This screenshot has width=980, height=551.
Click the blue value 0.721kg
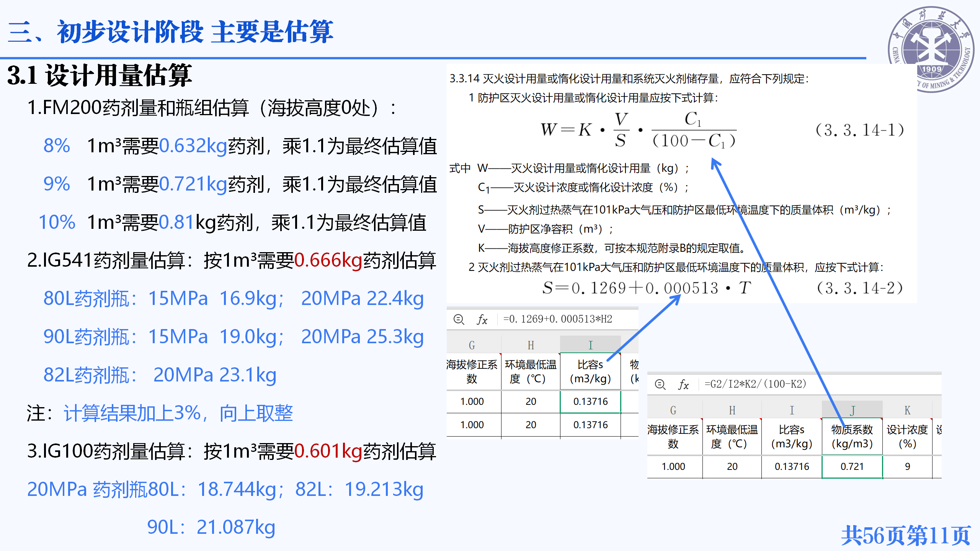pyautogui.click(x=193, y=184)
